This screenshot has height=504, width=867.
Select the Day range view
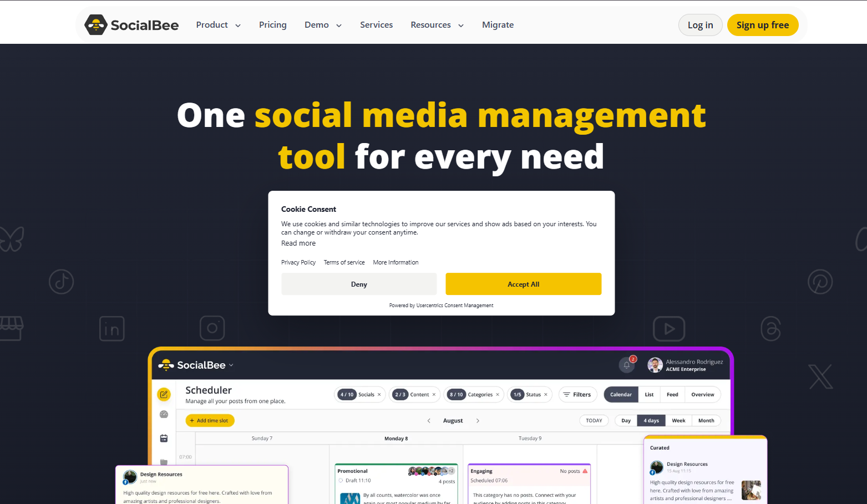626,421
